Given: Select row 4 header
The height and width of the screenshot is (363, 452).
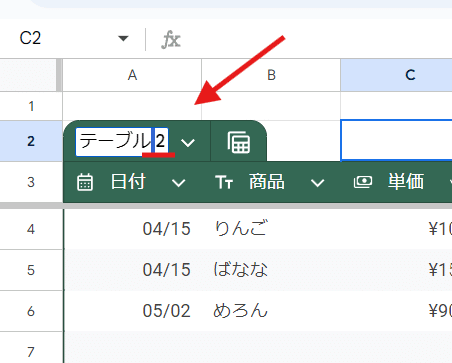Looking at the screenshot, I should point(31,229).
